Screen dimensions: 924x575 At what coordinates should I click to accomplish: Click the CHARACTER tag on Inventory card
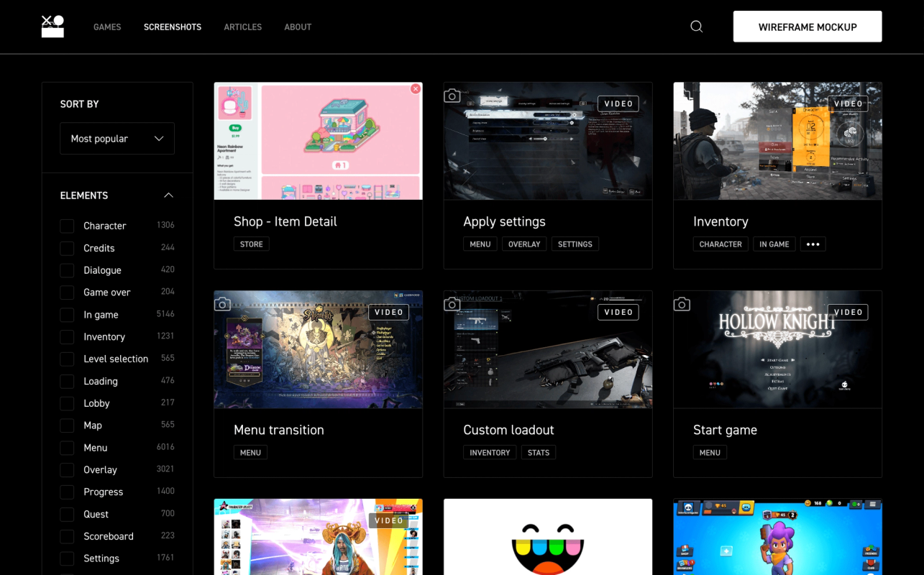tap(721, 244)
